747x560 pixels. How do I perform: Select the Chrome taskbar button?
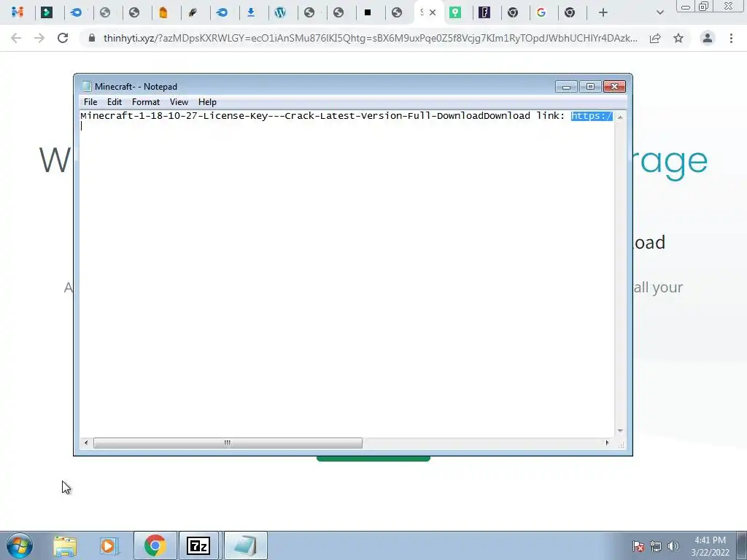[x=155, y=545]
